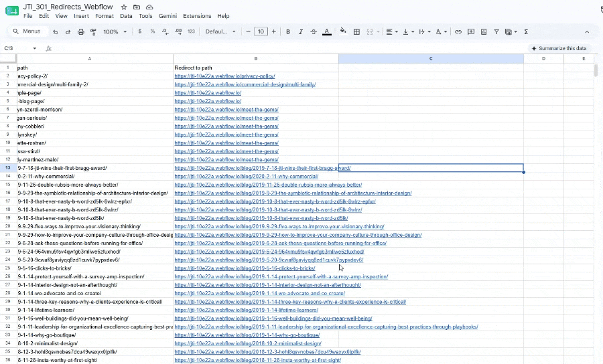Screen dimensions: 603x364
Task: Open the Extensions menu
Action: [x=197, y=16]
